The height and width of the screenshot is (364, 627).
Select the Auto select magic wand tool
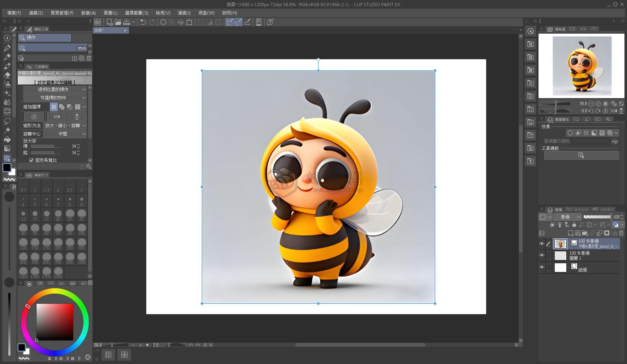[x=7, y=130]
